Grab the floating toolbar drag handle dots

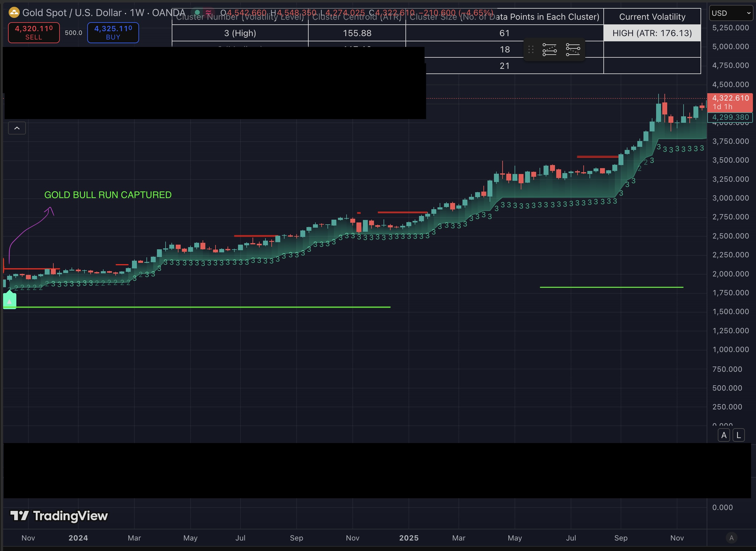(531, 50)
